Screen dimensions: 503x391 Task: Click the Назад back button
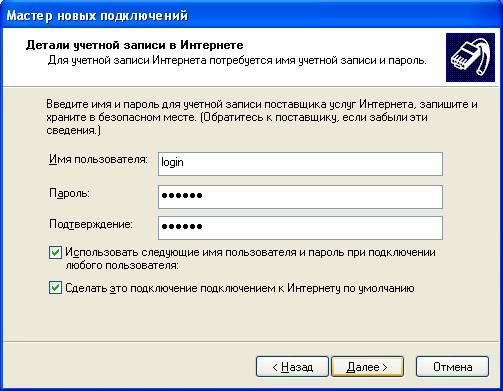(292, 367)
